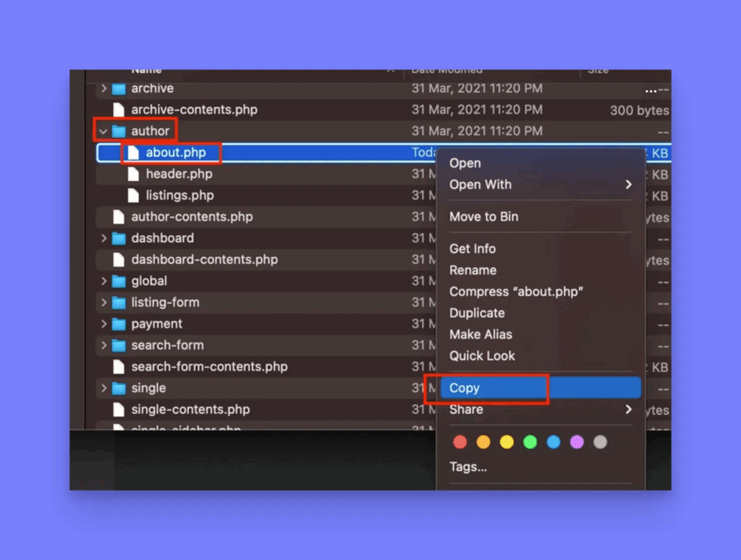741x560 pixels.
Task: Expand the single folder
Action: [x=103, y=389]
